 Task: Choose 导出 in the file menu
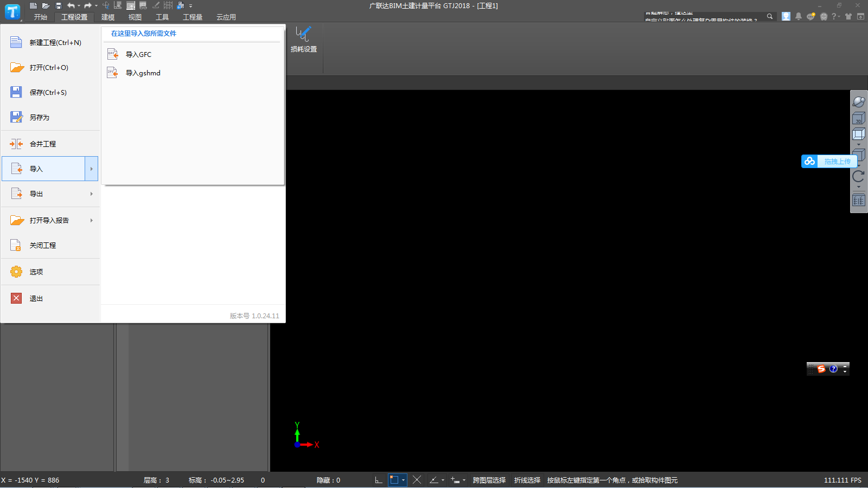(x=43, y=194)
